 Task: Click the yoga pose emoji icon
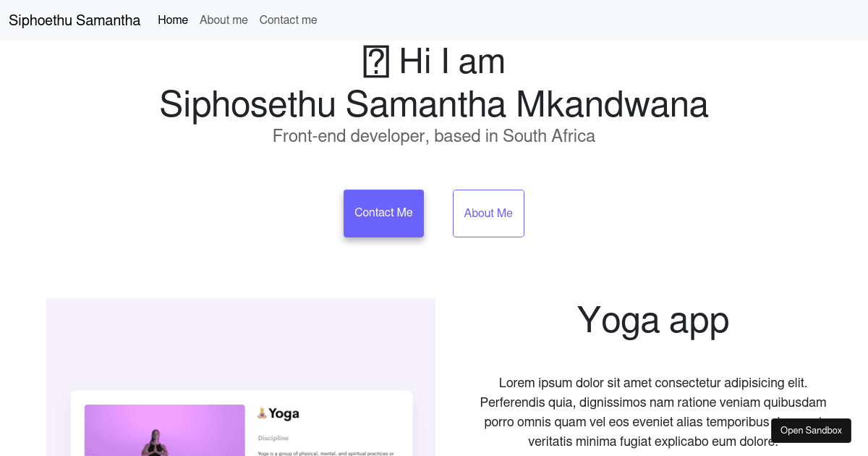(262, 414)
